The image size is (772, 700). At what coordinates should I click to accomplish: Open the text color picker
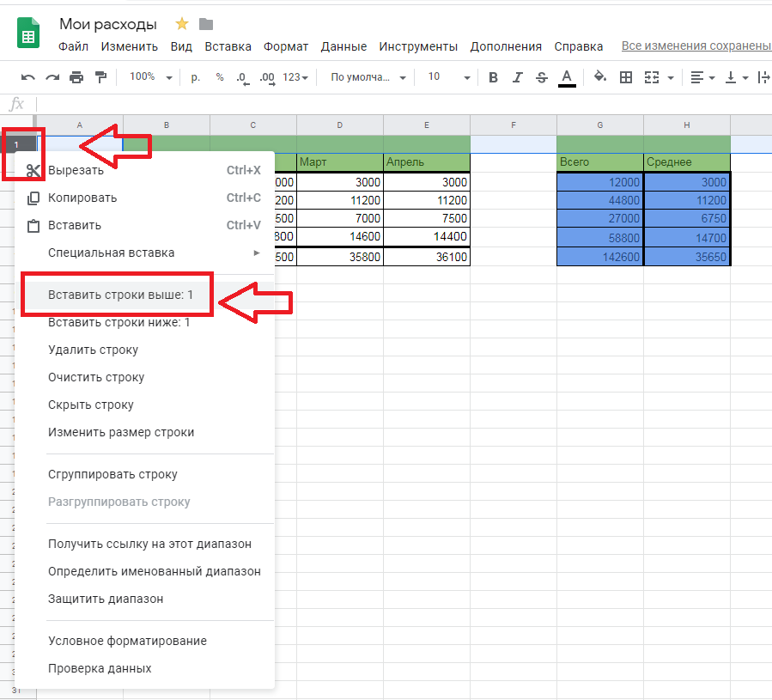point(567,78)
